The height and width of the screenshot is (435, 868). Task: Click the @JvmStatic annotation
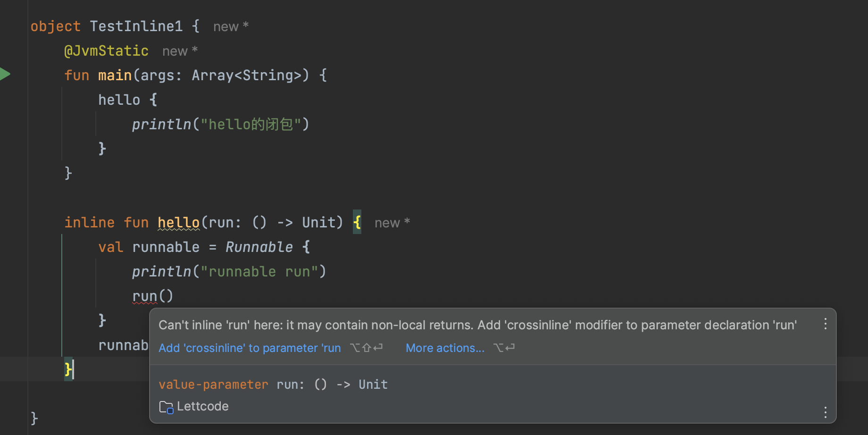(x=106, y=50)
